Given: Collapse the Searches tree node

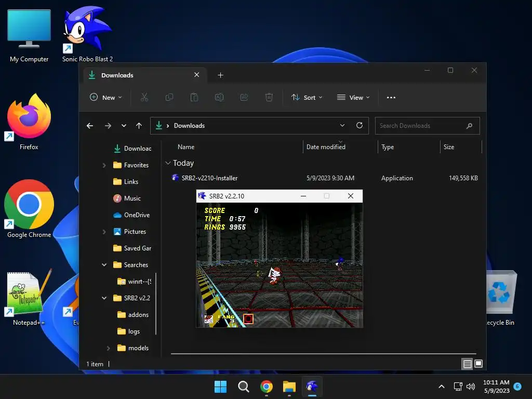Looking at the screenshot, I should [104, 265].
